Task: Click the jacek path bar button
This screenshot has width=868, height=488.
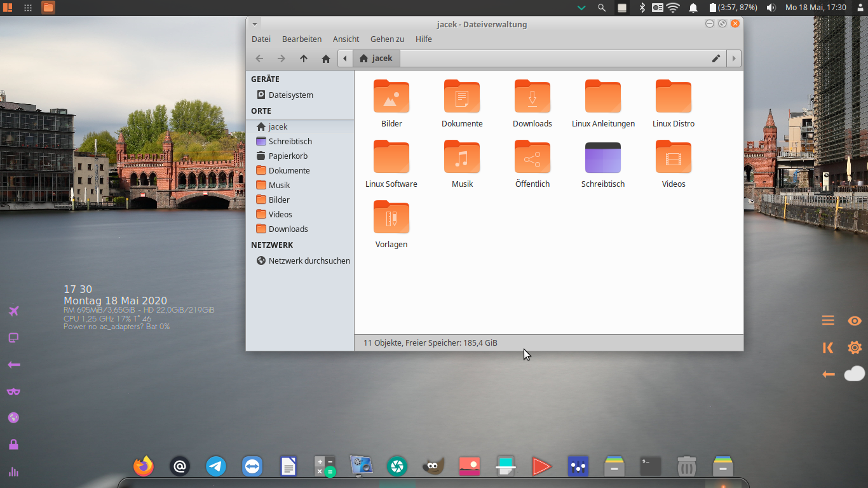Action: 376,58
